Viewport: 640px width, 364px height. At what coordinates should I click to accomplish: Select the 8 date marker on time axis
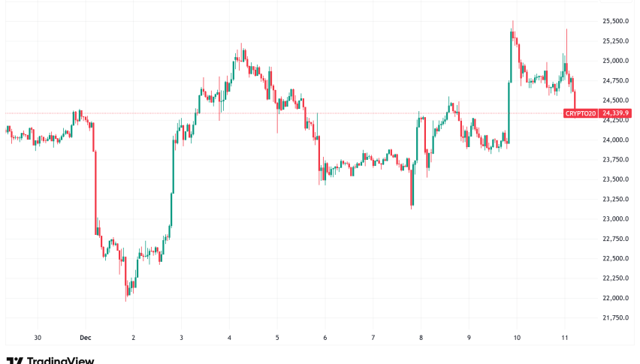pyautogui.click(x=421, y=338)
